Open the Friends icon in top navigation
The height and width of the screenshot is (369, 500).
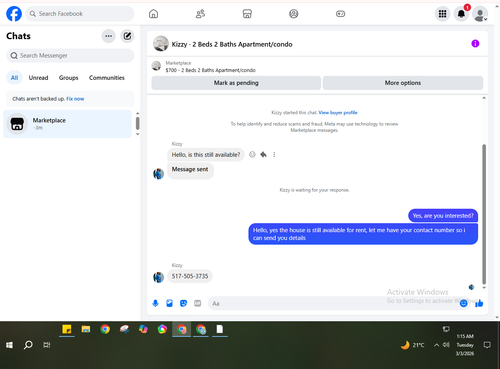point(200,14)
